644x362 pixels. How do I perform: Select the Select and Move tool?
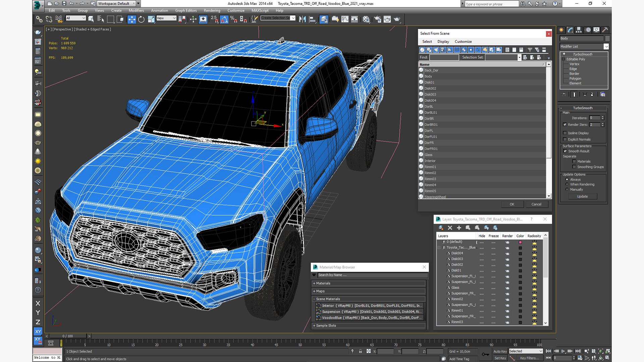(x=132, y=19)
